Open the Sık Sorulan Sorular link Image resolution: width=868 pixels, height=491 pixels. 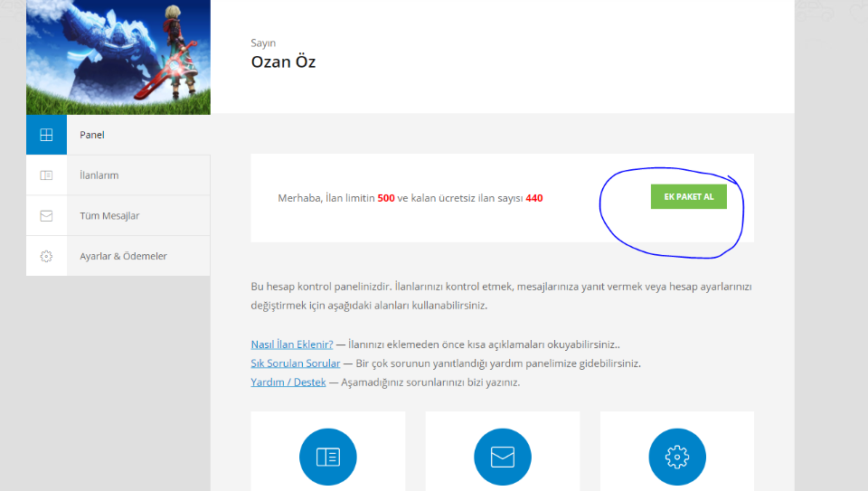(296, 364)
